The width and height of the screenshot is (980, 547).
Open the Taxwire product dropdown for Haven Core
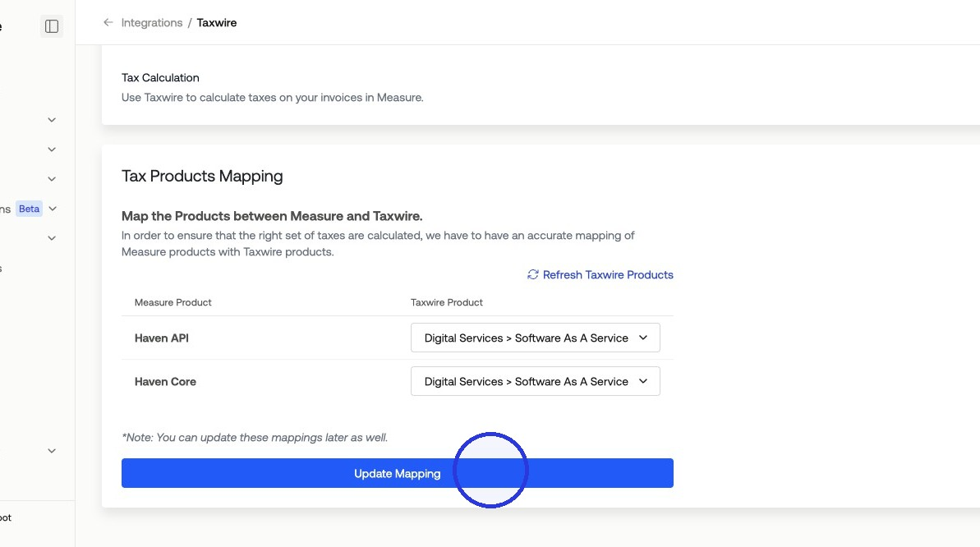coord(535,381)
